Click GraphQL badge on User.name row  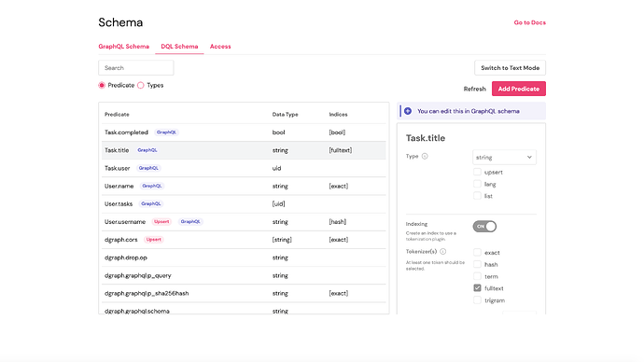[152, 186]
